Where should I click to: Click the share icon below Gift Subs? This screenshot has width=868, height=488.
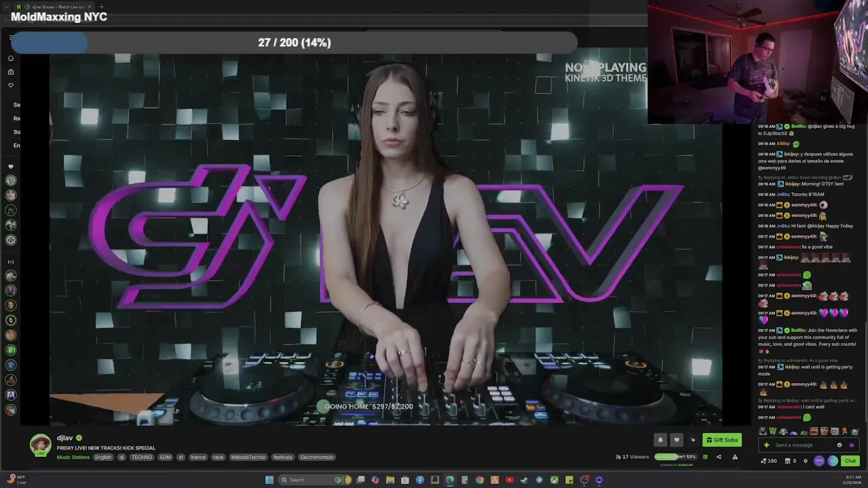[719, 457]
